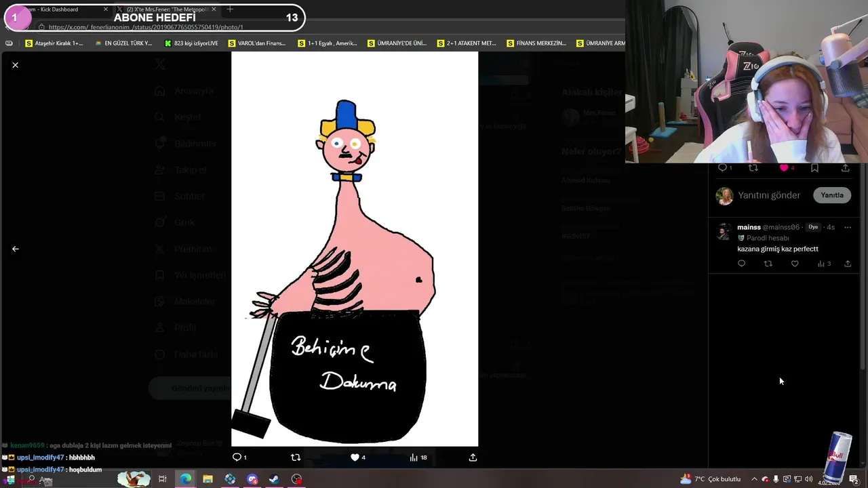The image size is (868, 488).
Task: Share the post from side panel actions
Action: coord(845,167)
